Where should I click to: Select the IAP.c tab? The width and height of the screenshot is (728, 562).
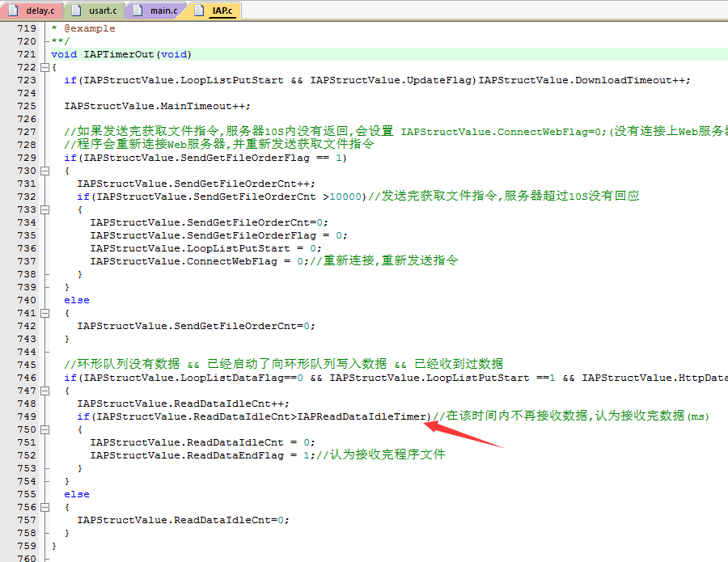(214, 11)
